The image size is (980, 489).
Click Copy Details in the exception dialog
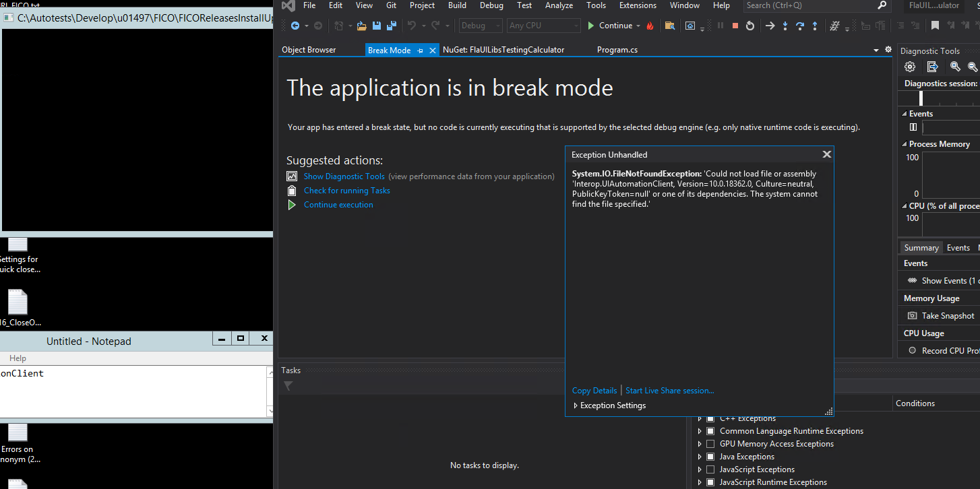tap(594, 390)
